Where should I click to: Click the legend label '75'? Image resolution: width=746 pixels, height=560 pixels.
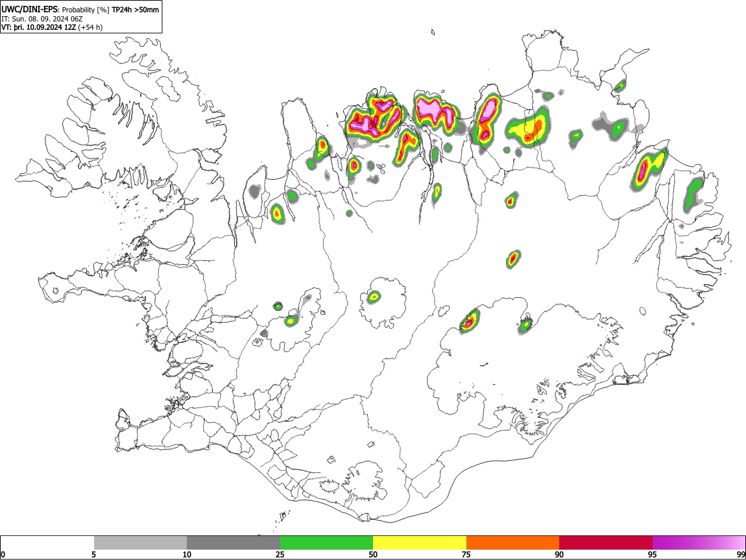[466, 554]
